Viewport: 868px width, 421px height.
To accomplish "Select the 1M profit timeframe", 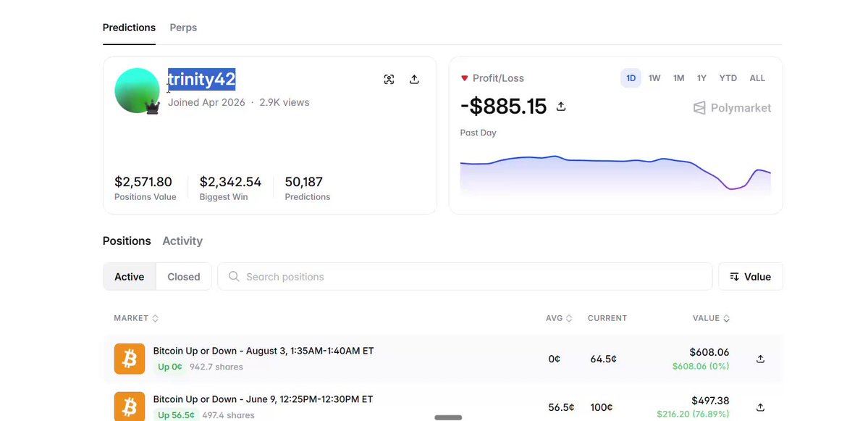I will [x=678, y=78].
